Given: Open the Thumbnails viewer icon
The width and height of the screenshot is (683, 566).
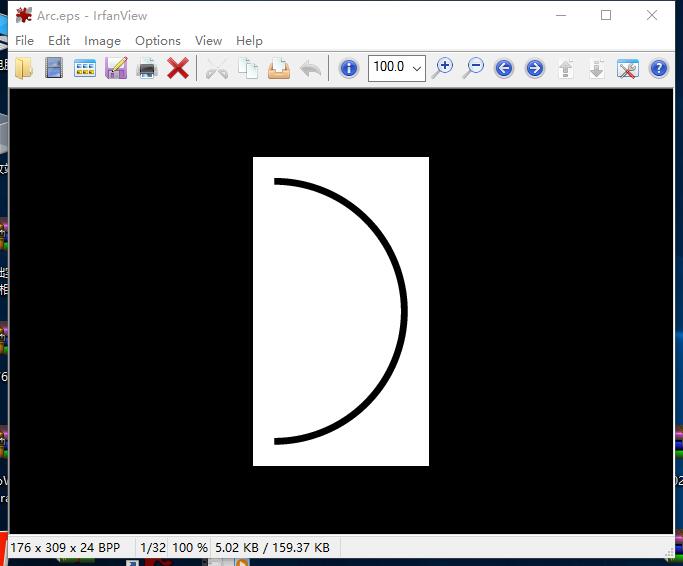Looking at the screenshot, I should 85,68.
